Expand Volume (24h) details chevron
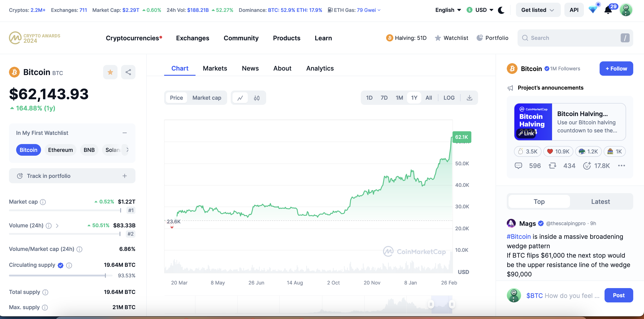Screen dimensions: 644x319 coord(57,226)
